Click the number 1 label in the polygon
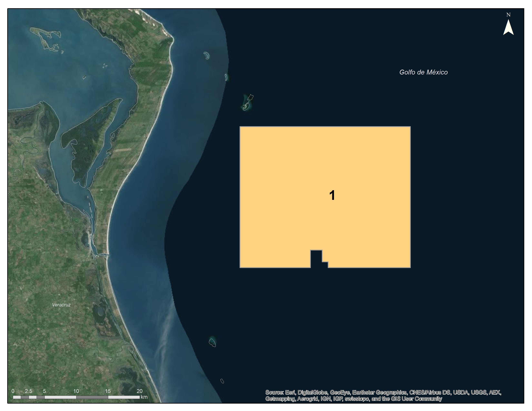 coord(332,196)
